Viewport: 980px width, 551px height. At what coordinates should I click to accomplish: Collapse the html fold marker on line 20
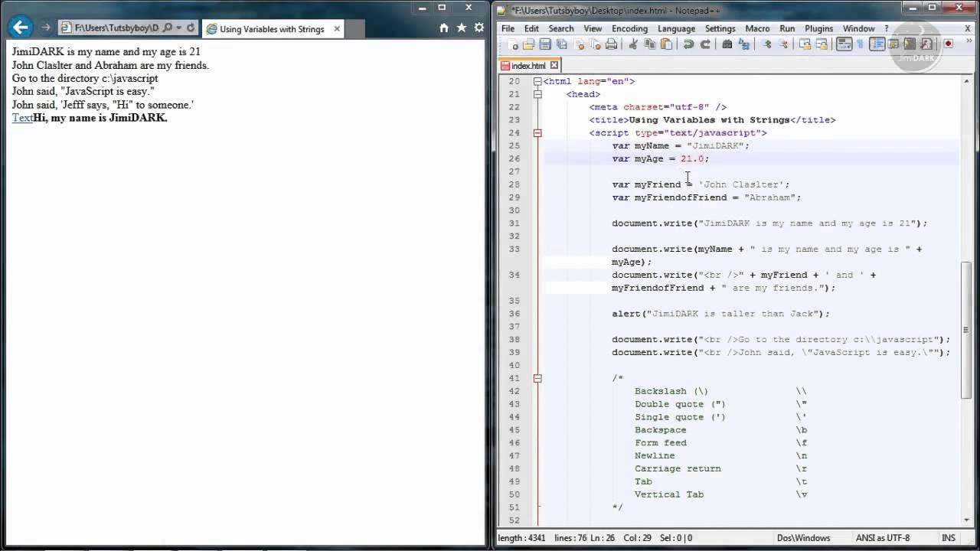537,81
